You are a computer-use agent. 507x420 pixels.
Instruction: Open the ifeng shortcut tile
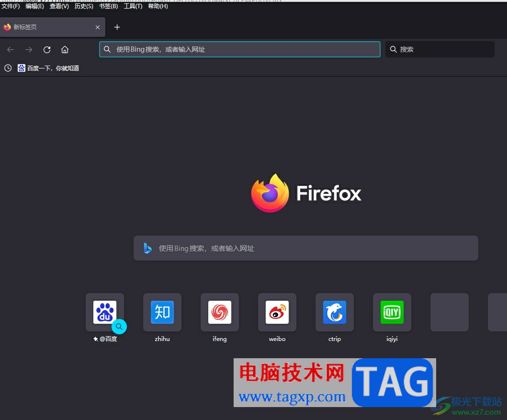click(220, 312)
